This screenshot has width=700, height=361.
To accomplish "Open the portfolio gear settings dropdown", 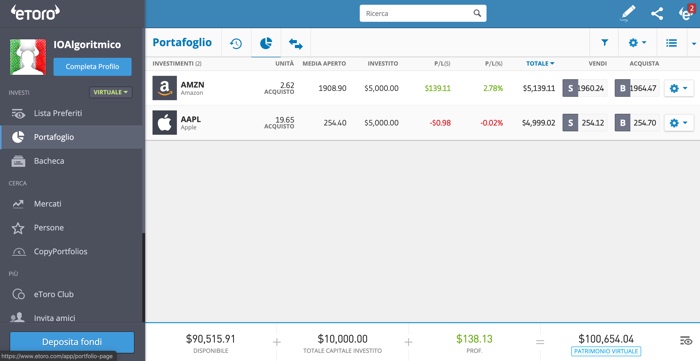I will (x=638, y=43).
